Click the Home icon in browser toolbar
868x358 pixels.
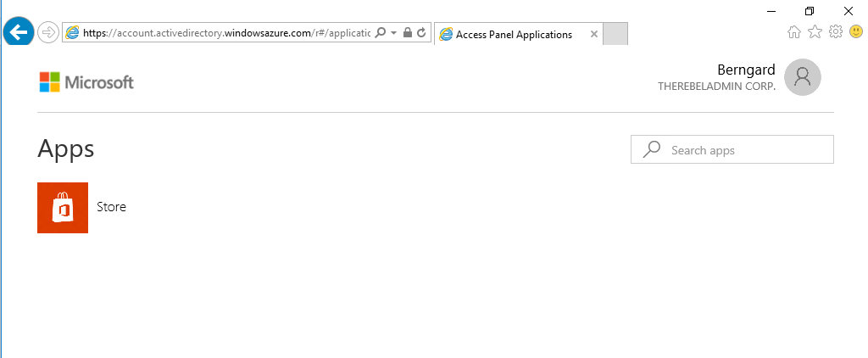click(x=793, y=32)
